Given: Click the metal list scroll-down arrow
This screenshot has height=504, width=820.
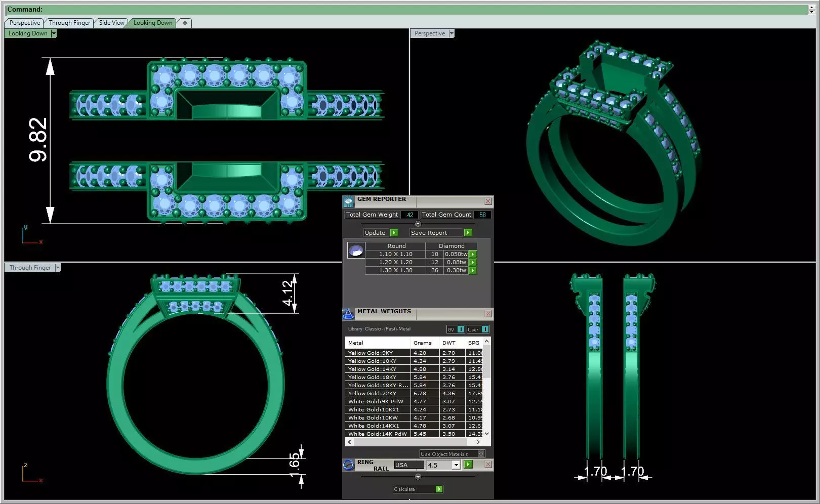Looking at the screenshot, I should pyautogui.click(x=487, y=434).
